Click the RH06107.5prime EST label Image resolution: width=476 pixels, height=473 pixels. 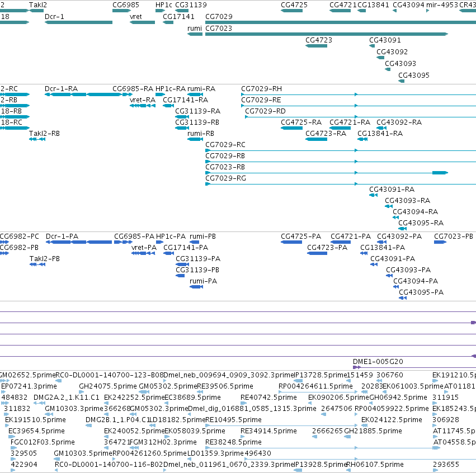tap(375, 465)
